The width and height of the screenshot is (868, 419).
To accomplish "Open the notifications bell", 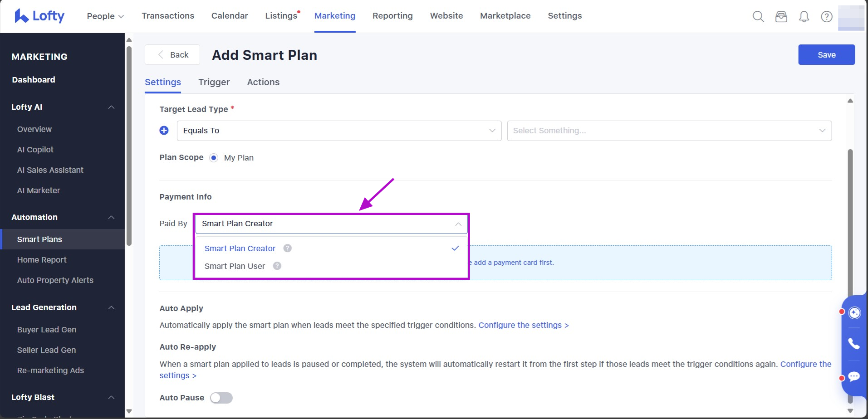I will [804, 17].
